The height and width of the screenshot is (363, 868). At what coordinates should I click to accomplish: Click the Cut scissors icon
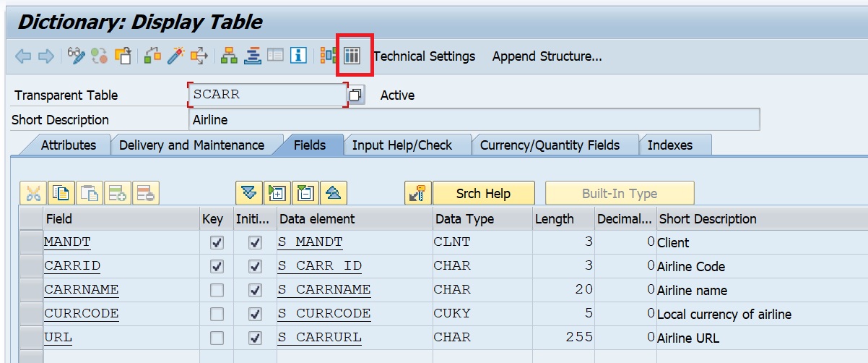click(x=33, y=193)
